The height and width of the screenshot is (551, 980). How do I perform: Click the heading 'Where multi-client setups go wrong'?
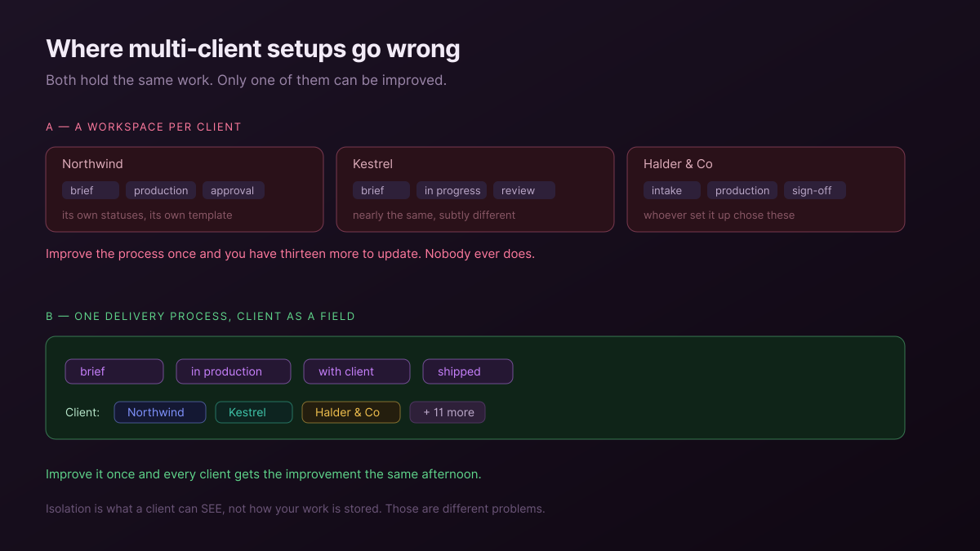click(x=253, y=49)
